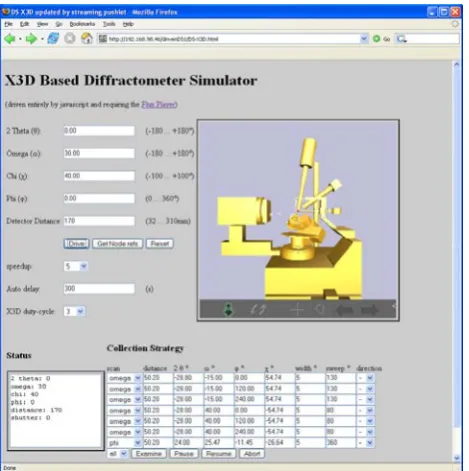Open the speedup dropdown
Screen dimensions: 469x471
coord(76,266)
